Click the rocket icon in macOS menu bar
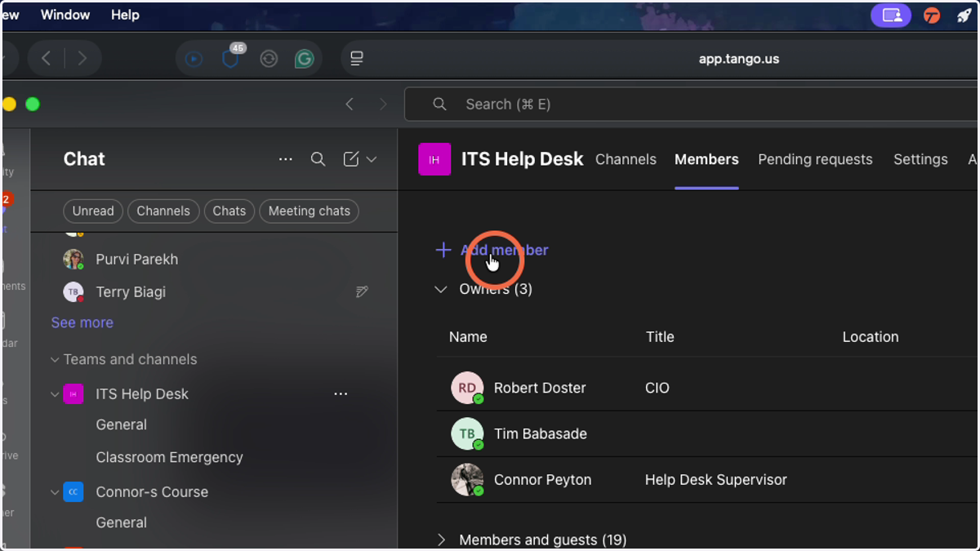 click(x=964, y=16)
